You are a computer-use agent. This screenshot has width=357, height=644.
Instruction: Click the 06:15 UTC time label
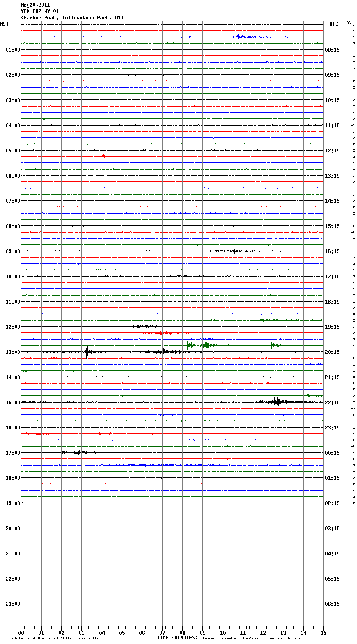(x=332, y=604)
